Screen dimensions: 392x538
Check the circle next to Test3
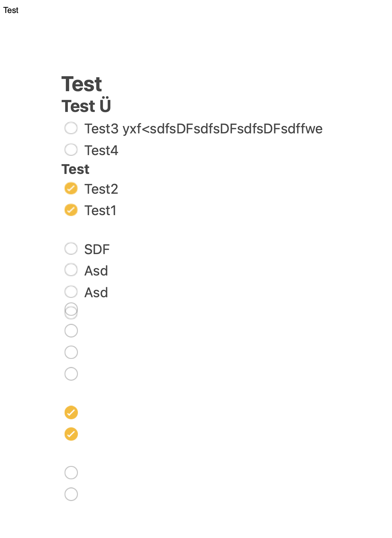71,128
